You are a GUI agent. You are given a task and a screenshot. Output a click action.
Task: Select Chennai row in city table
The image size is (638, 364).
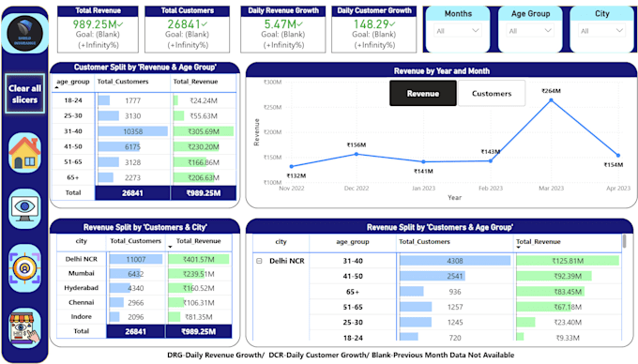point(82,303)
